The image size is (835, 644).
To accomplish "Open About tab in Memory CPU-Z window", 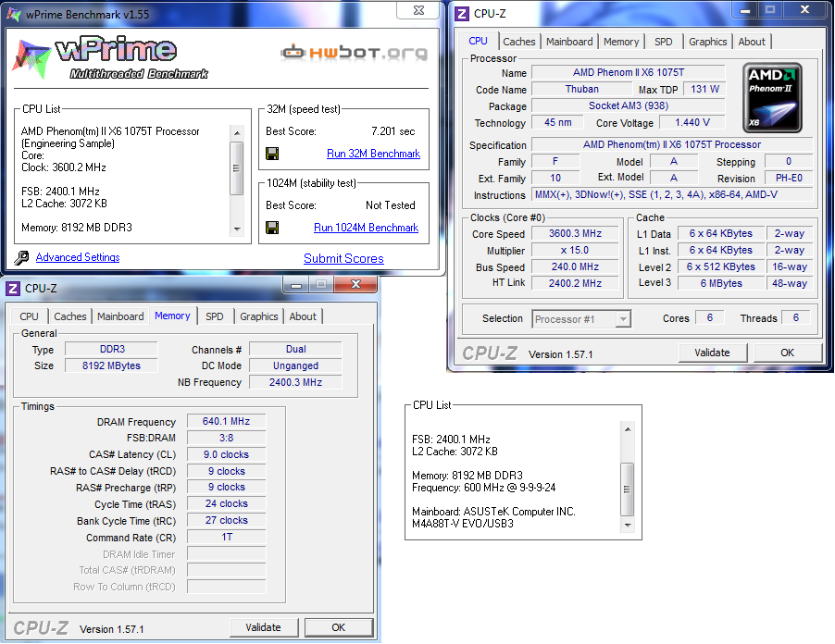I will coord(303,316).
